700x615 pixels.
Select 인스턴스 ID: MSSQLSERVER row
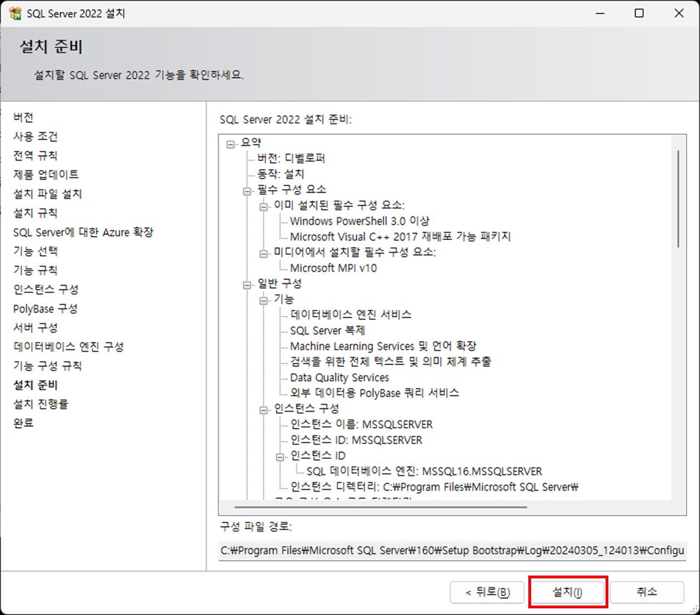click(356, 440)
